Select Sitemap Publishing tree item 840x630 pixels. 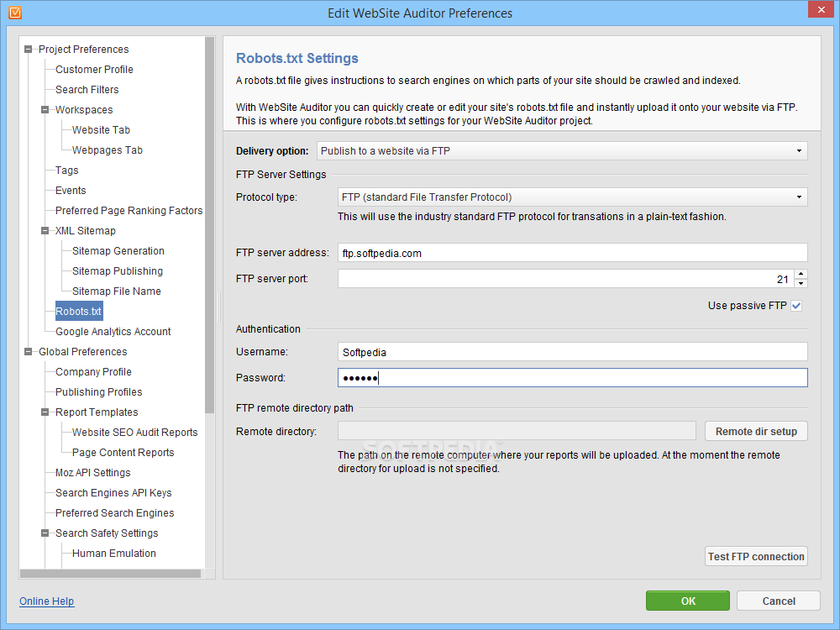point(117,271)
